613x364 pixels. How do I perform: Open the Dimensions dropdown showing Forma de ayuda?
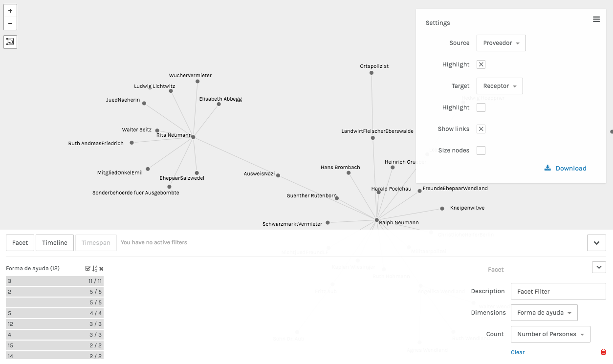click(x=544, y=313)
